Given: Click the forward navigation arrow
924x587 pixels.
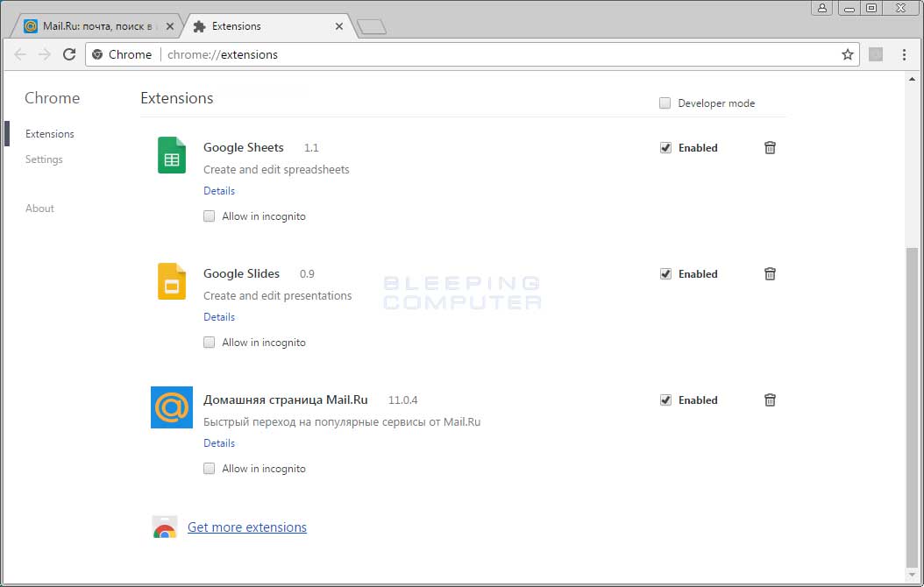Looking at the screenshot, I should click(x=44, y=53).
